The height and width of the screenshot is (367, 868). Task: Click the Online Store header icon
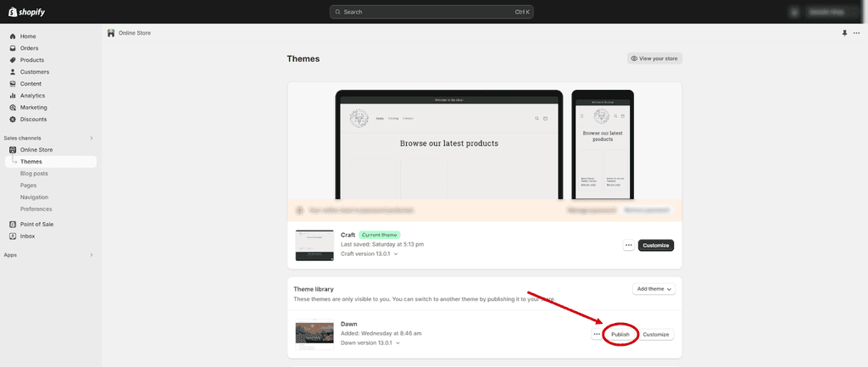111,33
